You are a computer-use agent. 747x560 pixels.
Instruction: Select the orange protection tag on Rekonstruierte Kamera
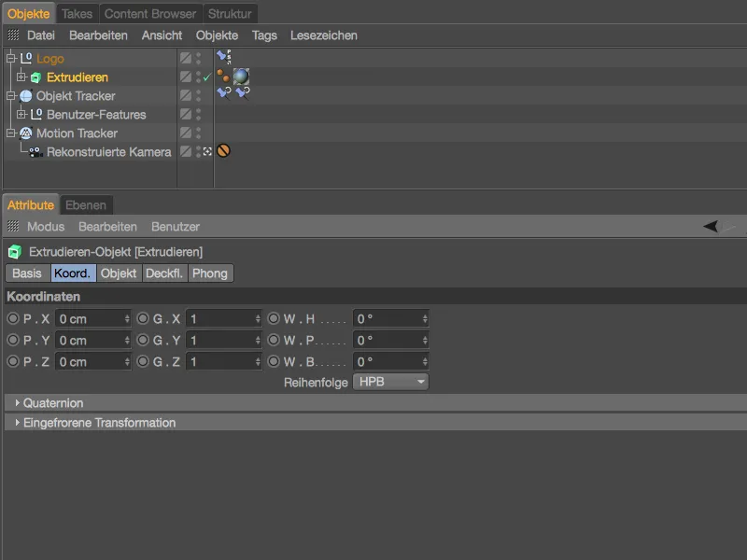pos(223,151)
